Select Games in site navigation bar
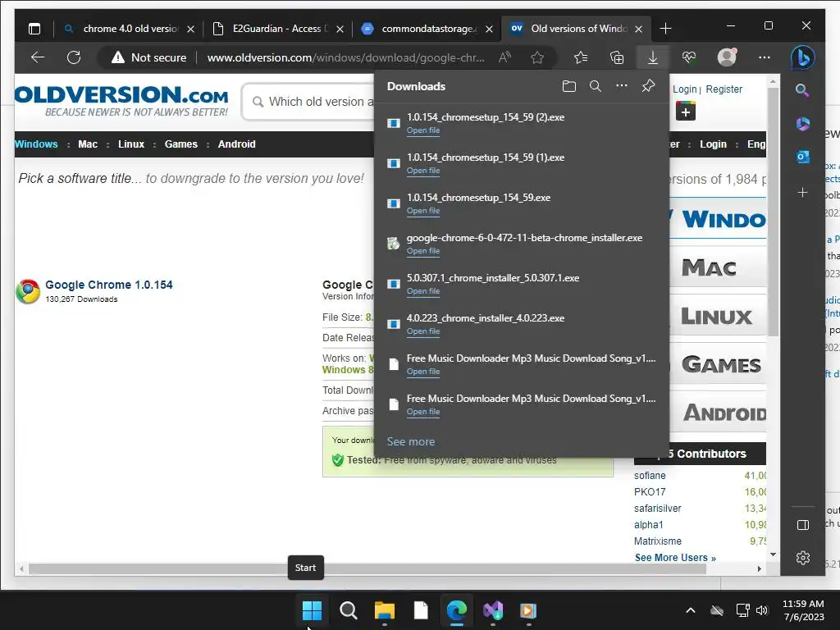The height and width of the screenshot is (630, 840). tap(181, 144)
